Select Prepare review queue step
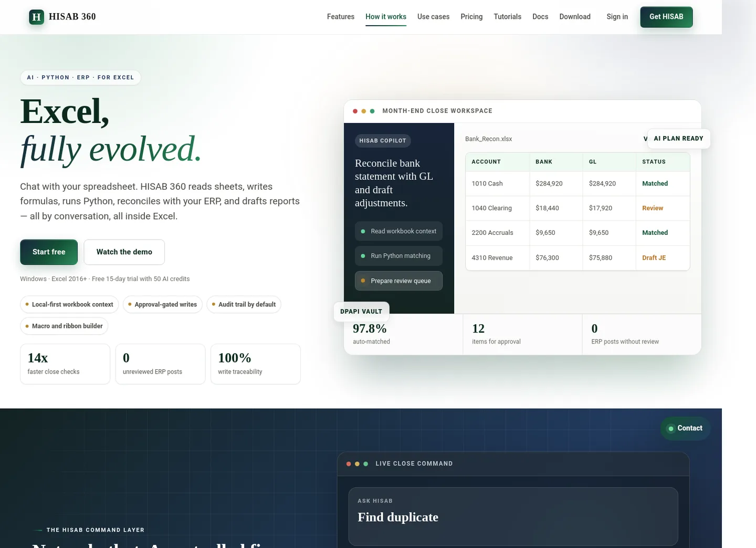The height and width of the screenshot is (548, 756). 398,281
